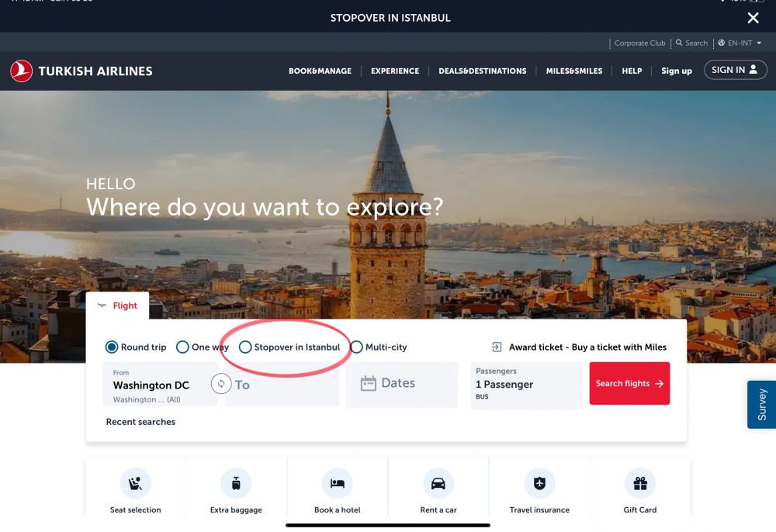The image size is (776, 532).
Task: Open the EN-INT language dropdown
Action: (740, 43)
